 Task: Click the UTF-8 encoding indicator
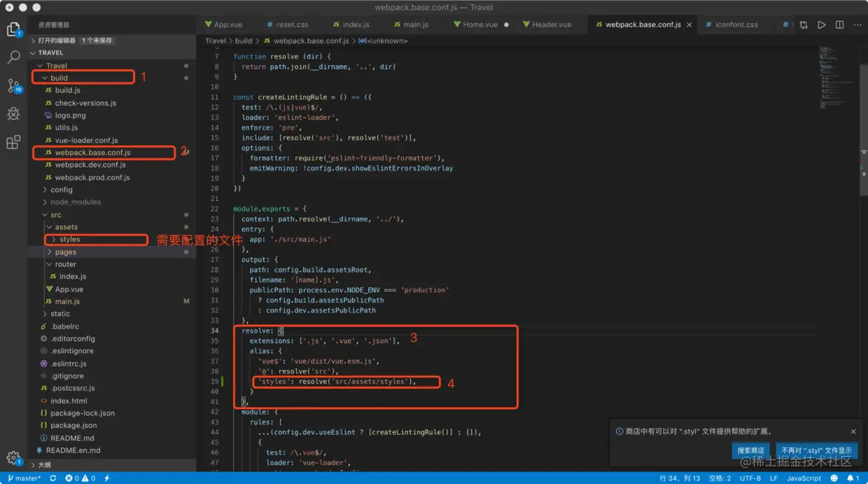coord(750,478)
